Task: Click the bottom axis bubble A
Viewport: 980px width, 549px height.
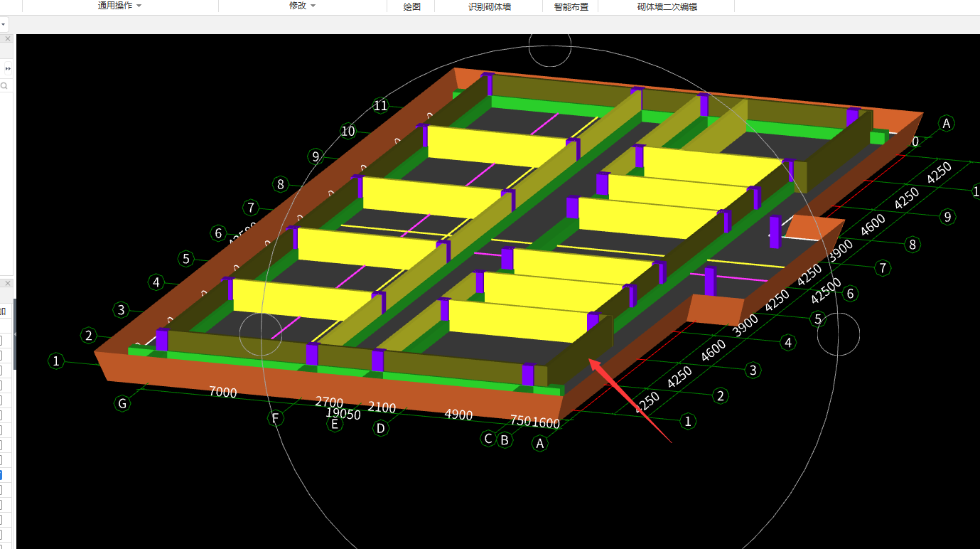Action: 540,444
